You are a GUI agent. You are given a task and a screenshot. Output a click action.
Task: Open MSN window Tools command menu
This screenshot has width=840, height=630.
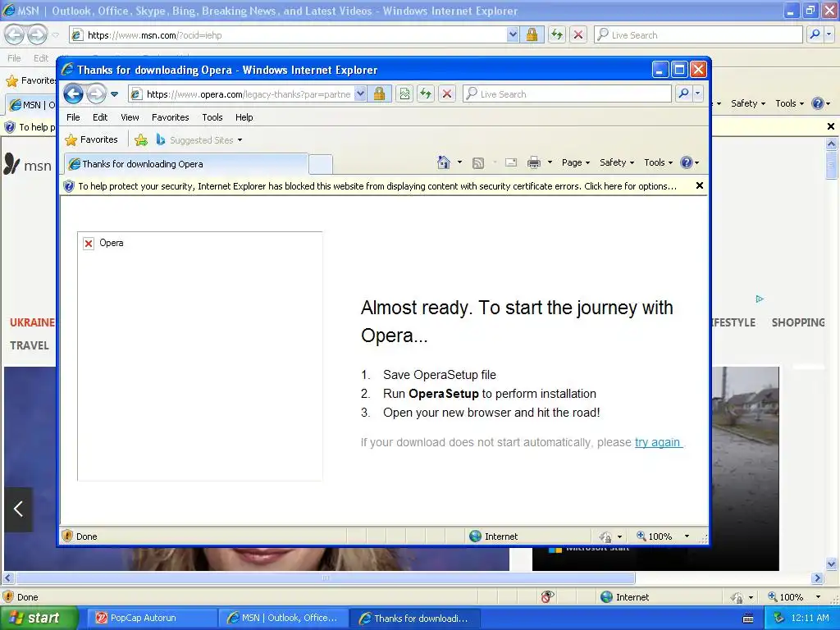click(x=790, y=103)
